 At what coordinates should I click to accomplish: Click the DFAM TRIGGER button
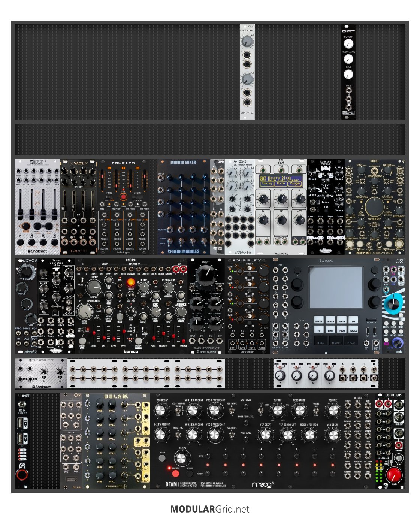162,458
